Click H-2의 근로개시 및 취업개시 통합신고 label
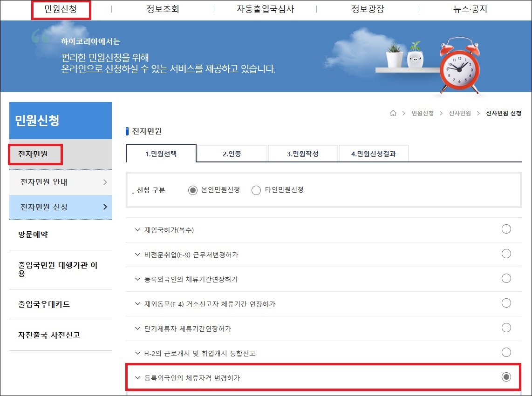532x396 pixels. (x=200, y=353)
